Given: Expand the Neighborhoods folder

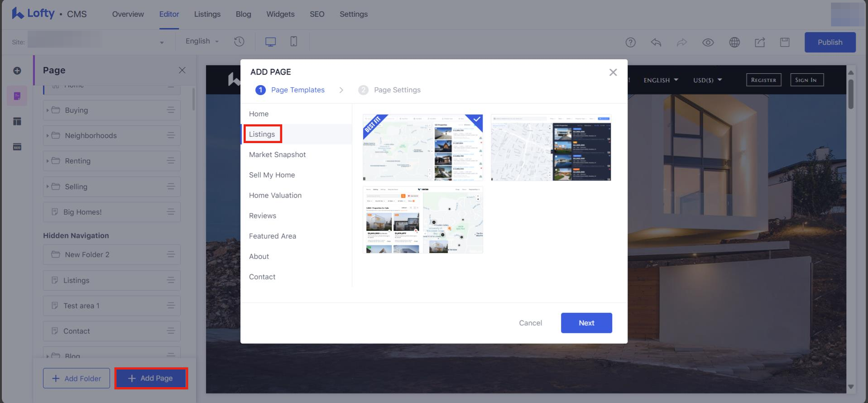Looking at the screenshot, I should pyautogui.click(x=48, y=135).
